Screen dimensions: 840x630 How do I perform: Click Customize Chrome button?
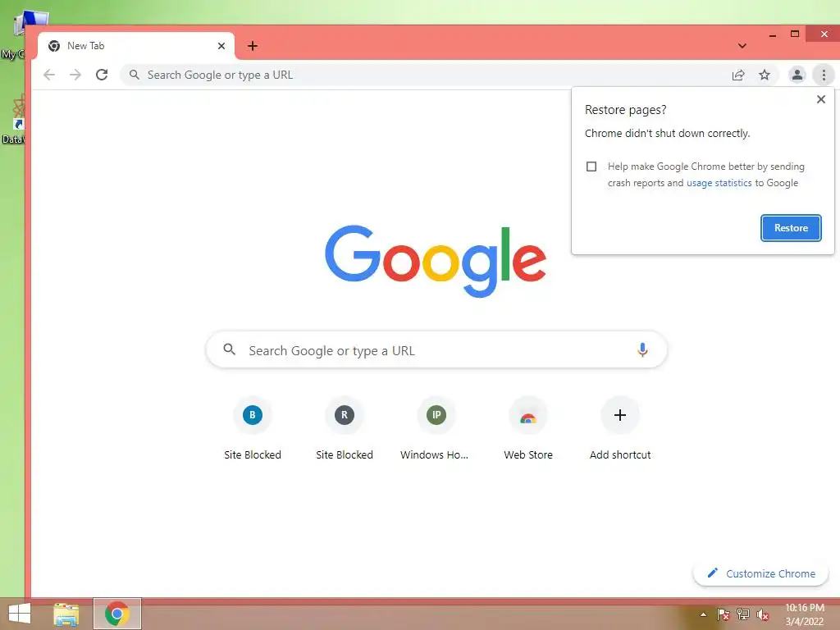[x=760, y=573]
